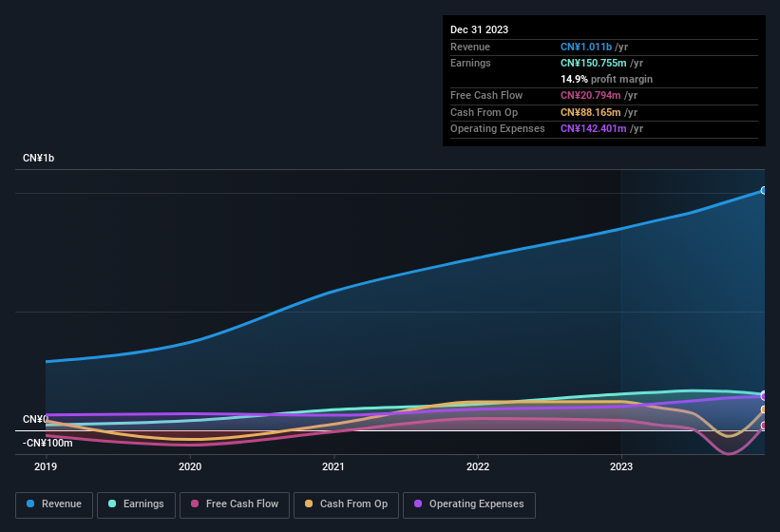Click the Revenue endpoint marker on blue line
This screenshot has width=780, height=532.
764,190
